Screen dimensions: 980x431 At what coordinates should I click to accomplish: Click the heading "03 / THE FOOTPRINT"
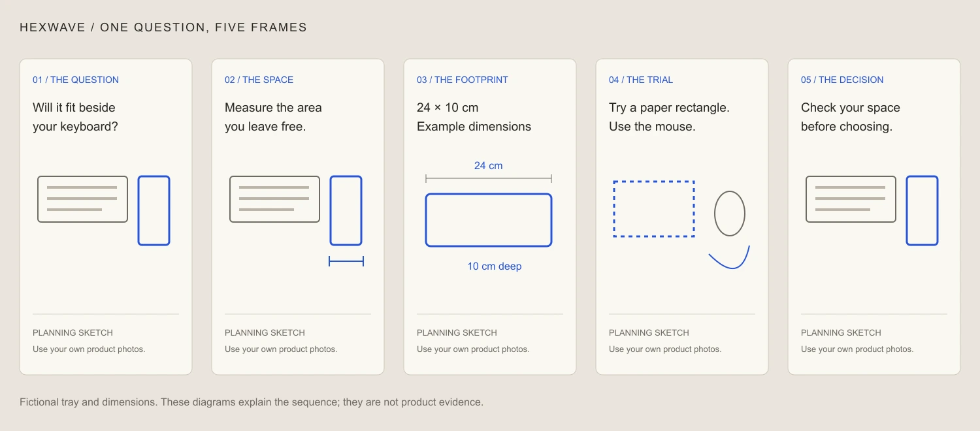click(462, 80)
